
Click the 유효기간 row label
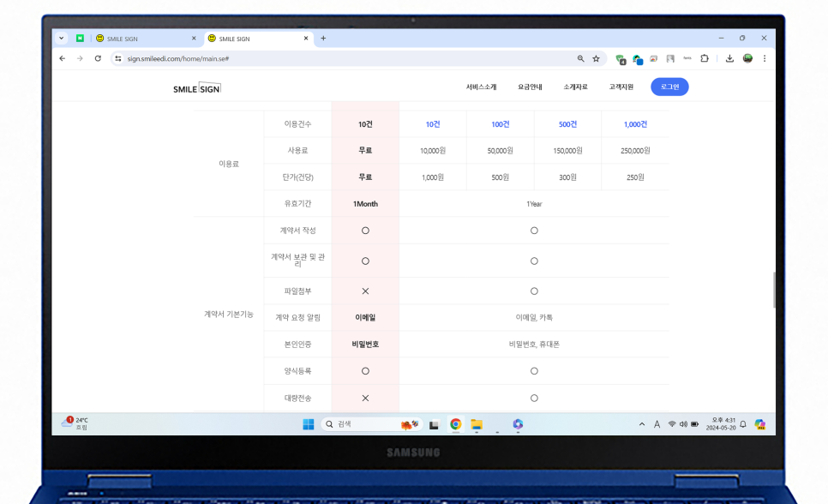(297, 204)
